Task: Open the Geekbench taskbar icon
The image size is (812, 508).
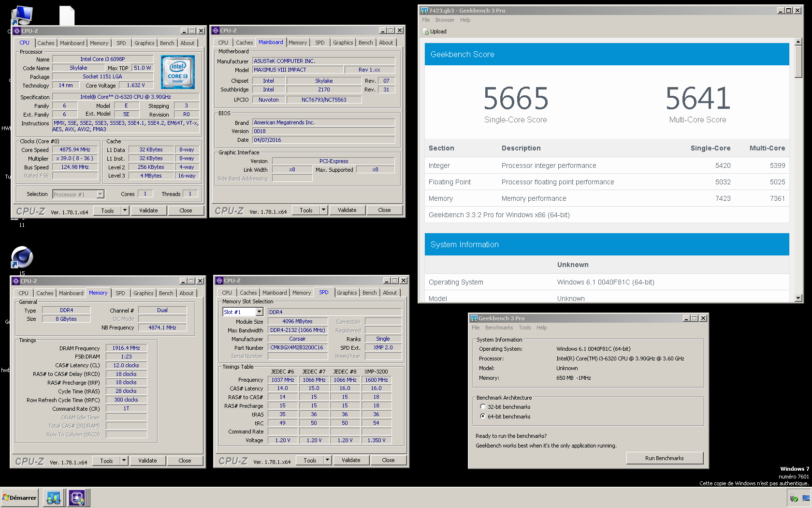Action: [54, 497]
